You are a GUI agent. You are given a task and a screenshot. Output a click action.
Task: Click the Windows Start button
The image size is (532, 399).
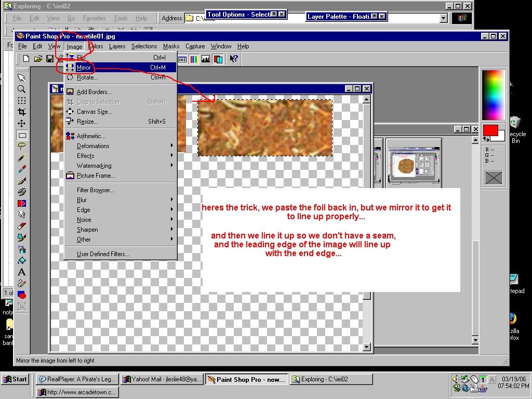coord(15,379)
